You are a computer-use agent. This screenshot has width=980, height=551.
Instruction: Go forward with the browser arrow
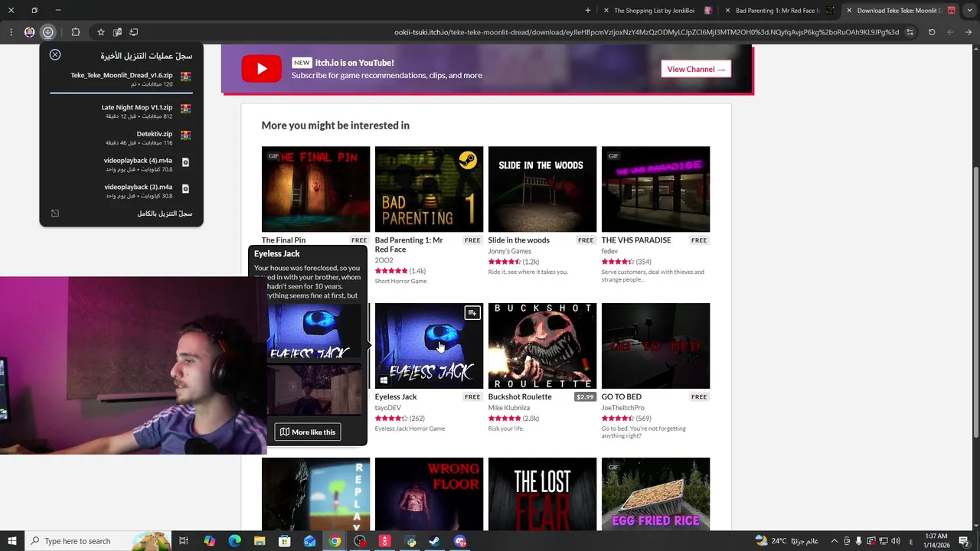point(950,32)
